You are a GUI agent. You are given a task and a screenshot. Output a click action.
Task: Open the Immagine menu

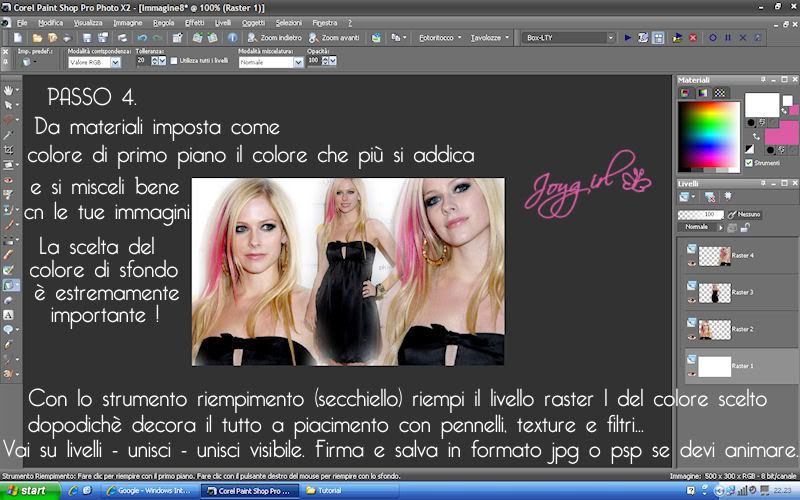tap(128, 23)
